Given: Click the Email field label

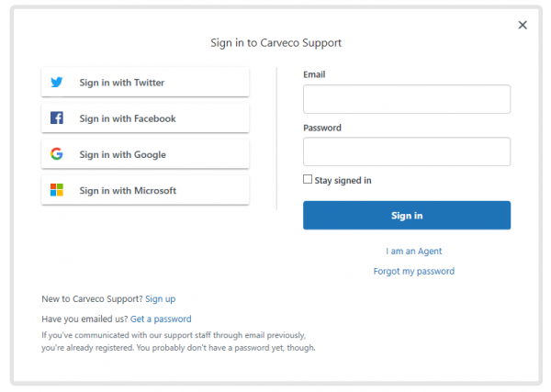Looking at the screenshot, I should pyautogui.click(x=314, y=74).
